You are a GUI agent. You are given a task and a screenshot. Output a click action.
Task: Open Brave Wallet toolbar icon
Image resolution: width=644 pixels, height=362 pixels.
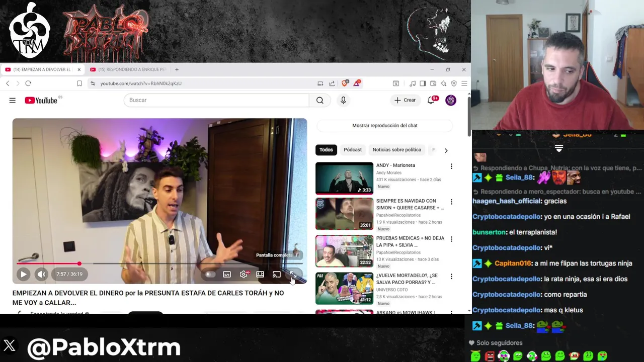(433, 83)
